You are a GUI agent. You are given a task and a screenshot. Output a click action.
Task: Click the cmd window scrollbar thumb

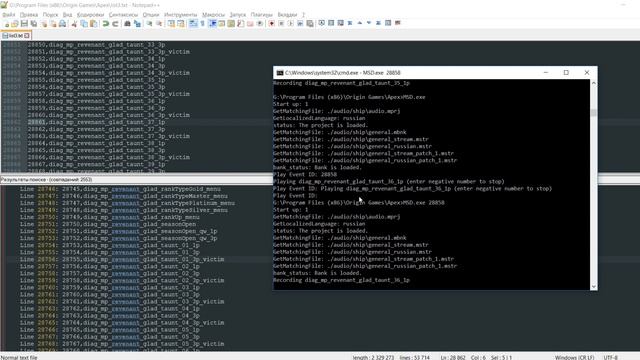[x=593, y=113]
